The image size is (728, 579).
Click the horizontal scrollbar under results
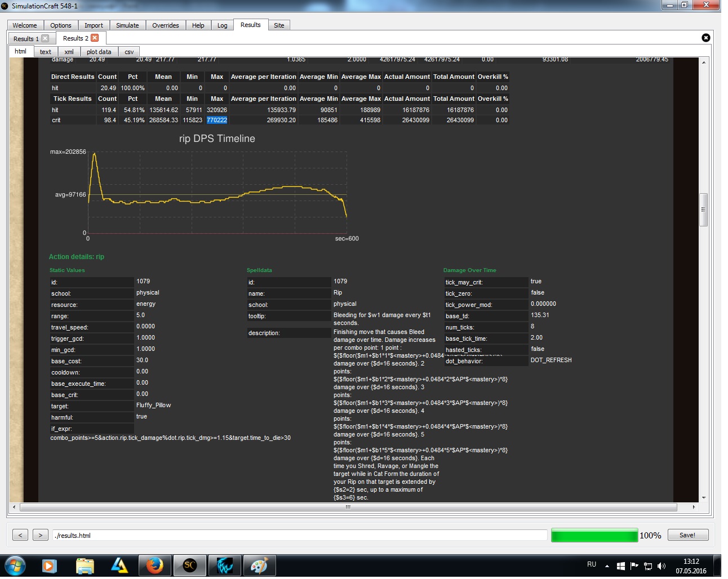pyautogui.click(x=348, y=507)
